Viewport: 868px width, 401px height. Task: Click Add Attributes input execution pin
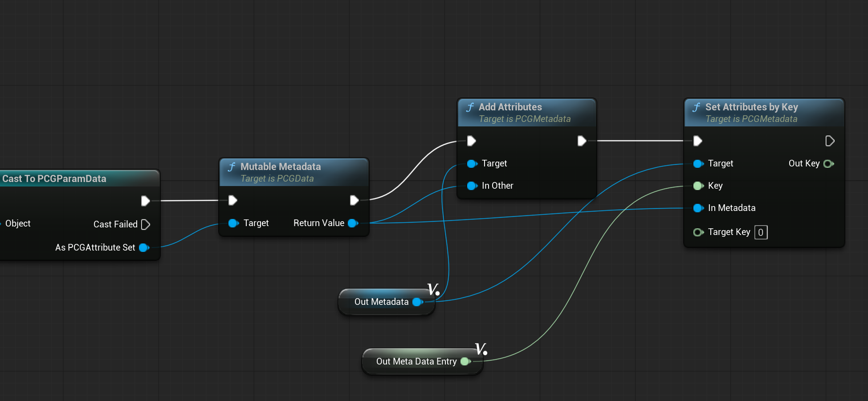(471, 141)
